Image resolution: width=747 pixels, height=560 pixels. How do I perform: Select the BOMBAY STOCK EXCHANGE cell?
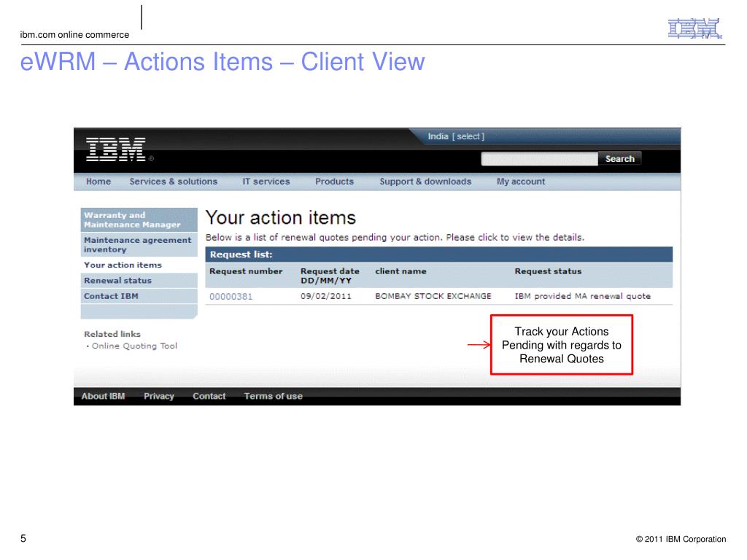[x=433, y=296]
